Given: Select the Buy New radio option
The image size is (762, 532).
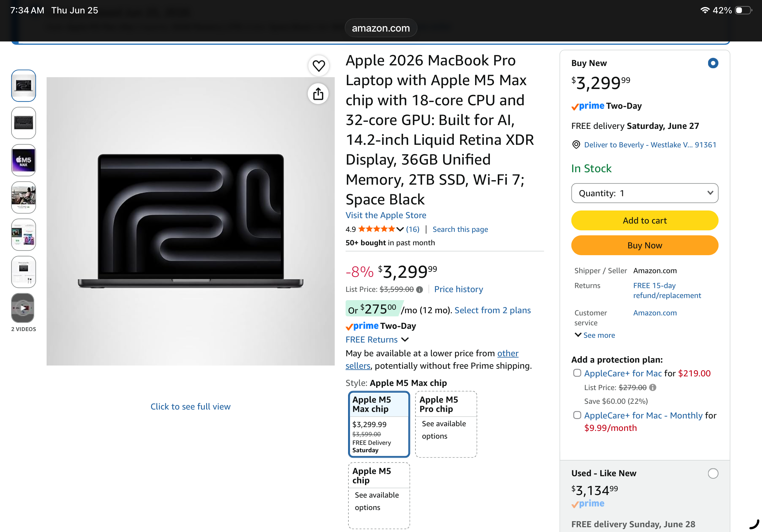Looking at the screenshot, I should click(713, 63).
